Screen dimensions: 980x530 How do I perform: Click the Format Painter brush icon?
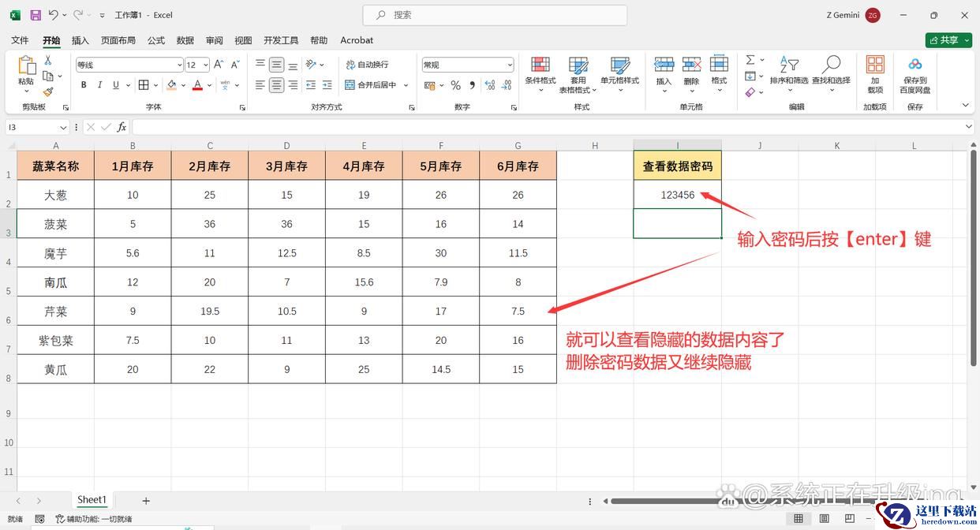pyautogui.click(x=48, y=92)
